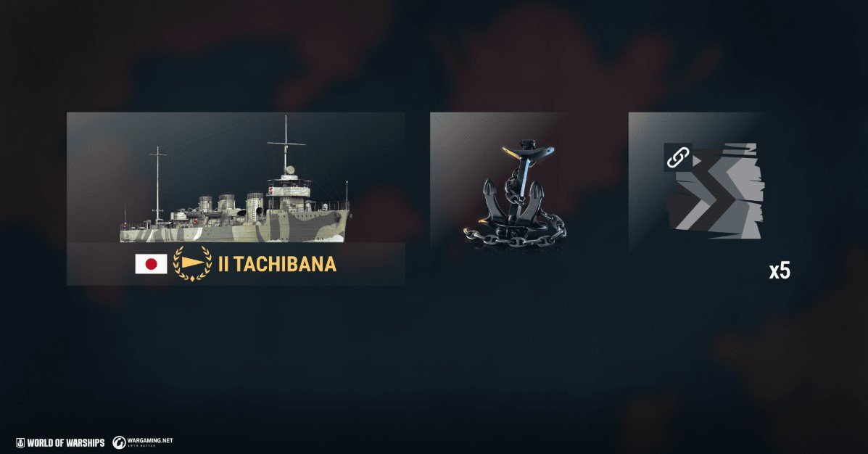Click the TACHIBANA ship name label
868x454 pixels.
(284, 264)
